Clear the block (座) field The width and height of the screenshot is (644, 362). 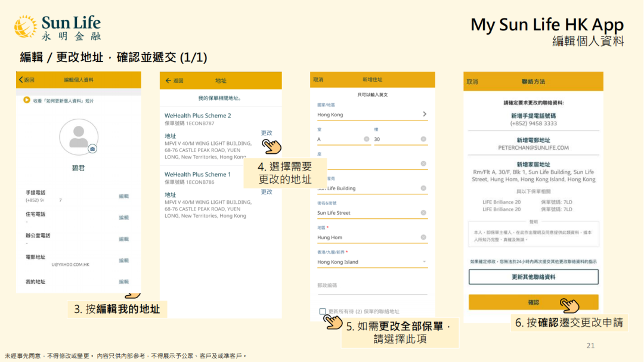[x=423, y=163]
